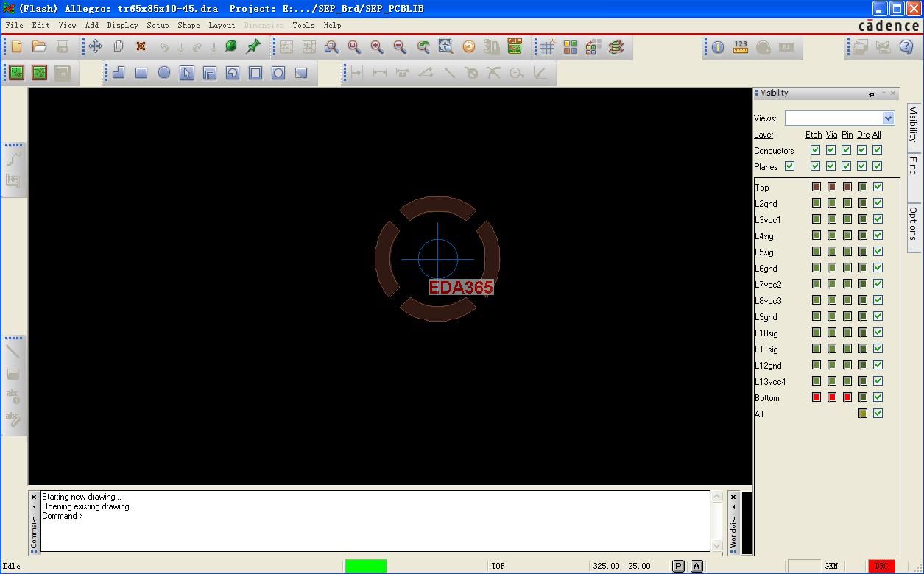
Task: Select the Add Rectangle shape tool
Action: tap(141, 73)
